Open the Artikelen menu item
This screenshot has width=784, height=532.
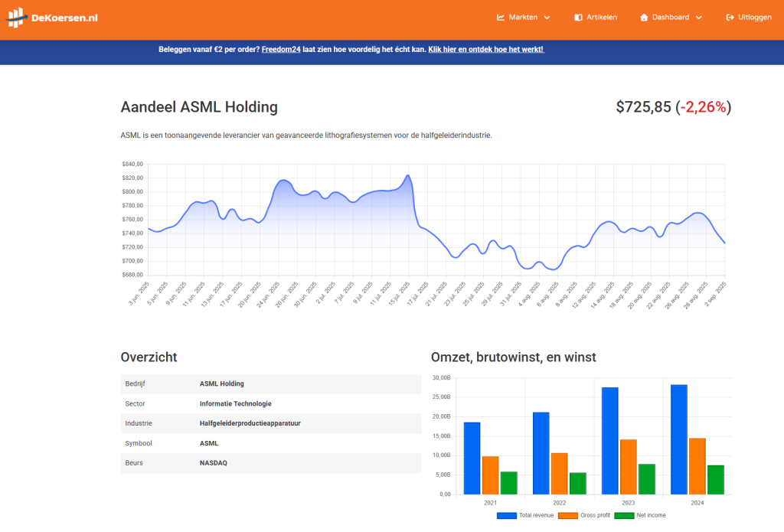tap(601, 18)
